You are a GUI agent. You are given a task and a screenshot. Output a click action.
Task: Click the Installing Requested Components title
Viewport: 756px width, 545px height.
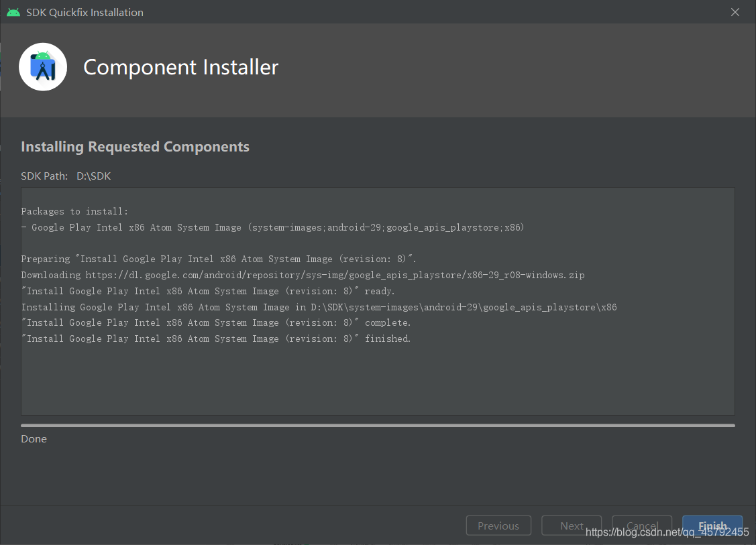click(135, 147)
